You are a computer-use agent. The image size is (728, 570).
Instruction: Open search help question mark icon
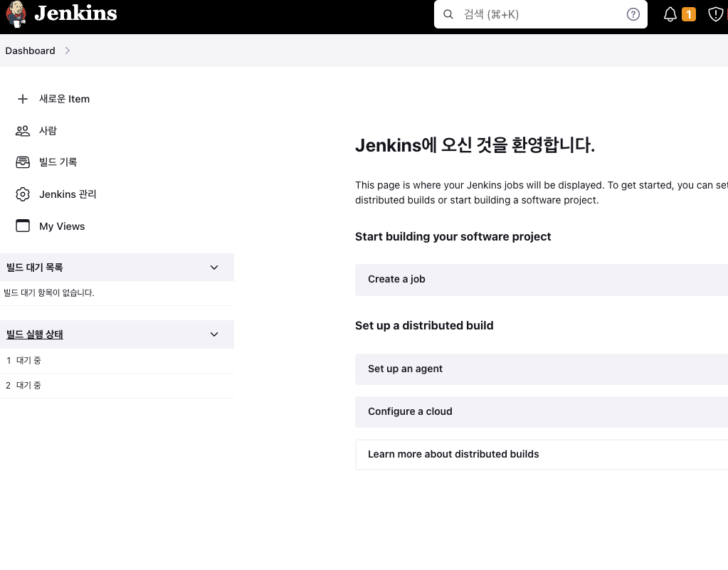coord(633,14)
